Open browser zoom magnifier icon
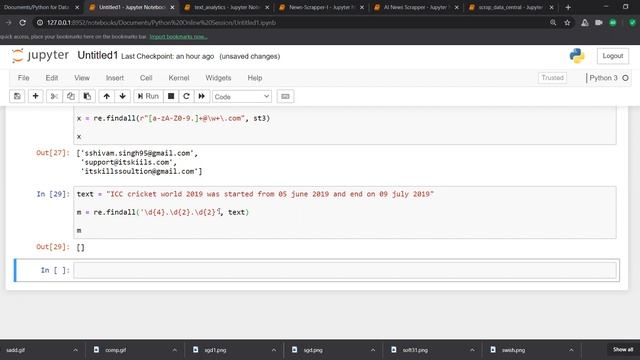Screen dimensions: 640x360 (x=553, y=23)
